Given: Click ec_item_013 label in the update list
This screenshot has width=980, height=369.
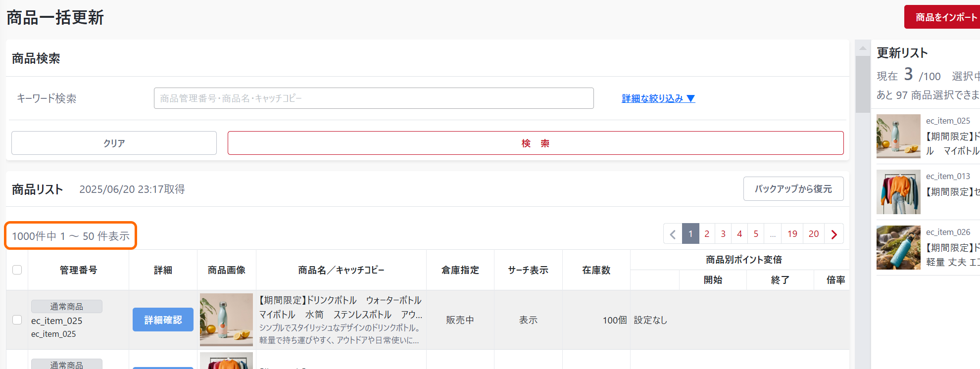Looking at the screenshot, I should pos(948,176).
